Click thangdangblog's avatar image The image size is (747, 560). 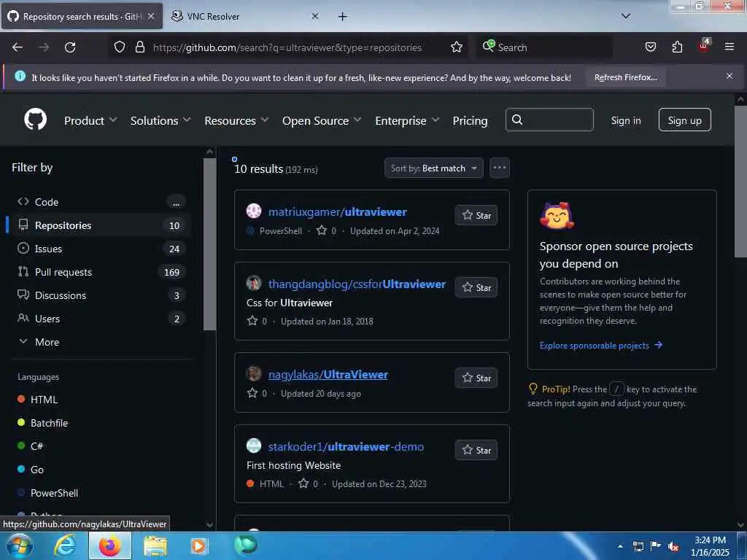[x=253, y=283]
